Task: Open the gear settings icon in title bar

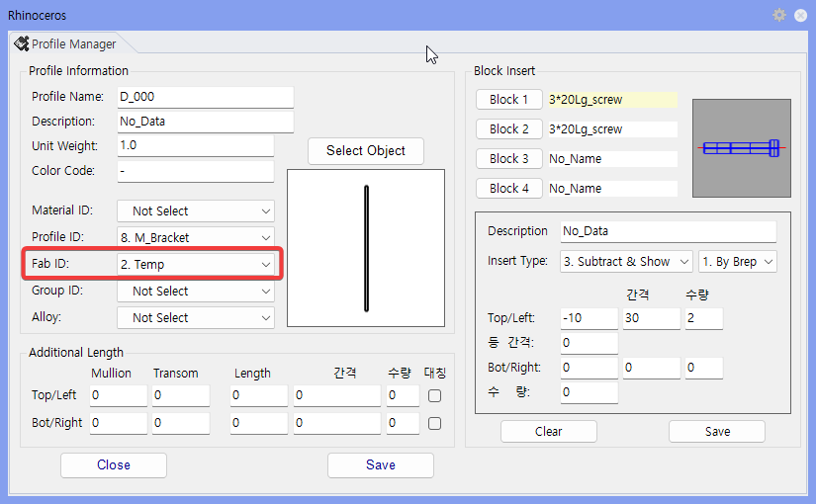Action: (778, 15)
